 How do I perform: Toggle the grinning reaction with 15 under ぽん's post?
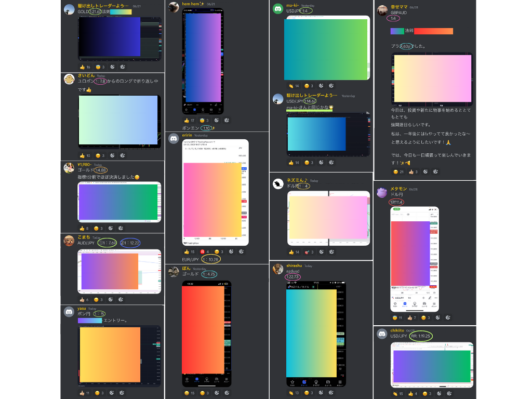pyautogui.click(x=190, y=393)
